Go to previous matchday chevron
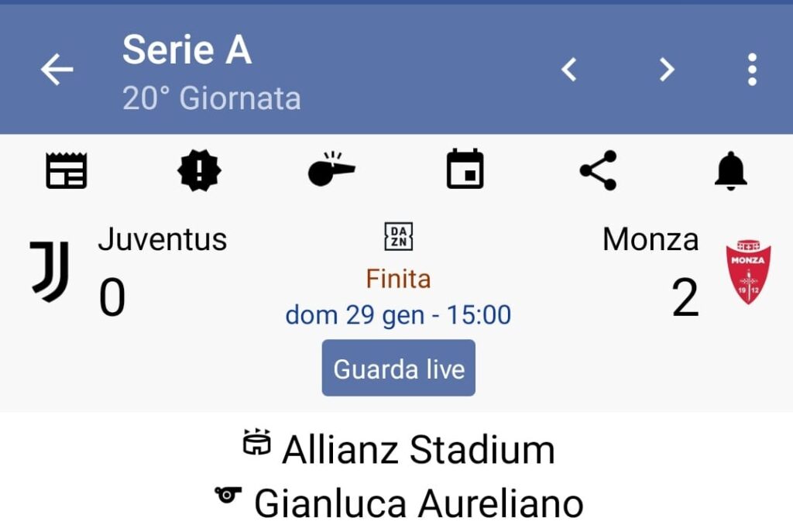 tap(569, 70)
